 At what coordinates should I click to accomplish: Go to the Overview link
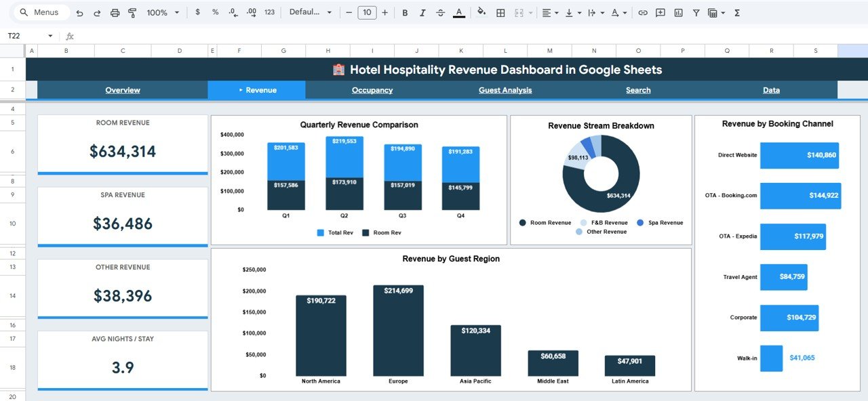pos(123,90)
